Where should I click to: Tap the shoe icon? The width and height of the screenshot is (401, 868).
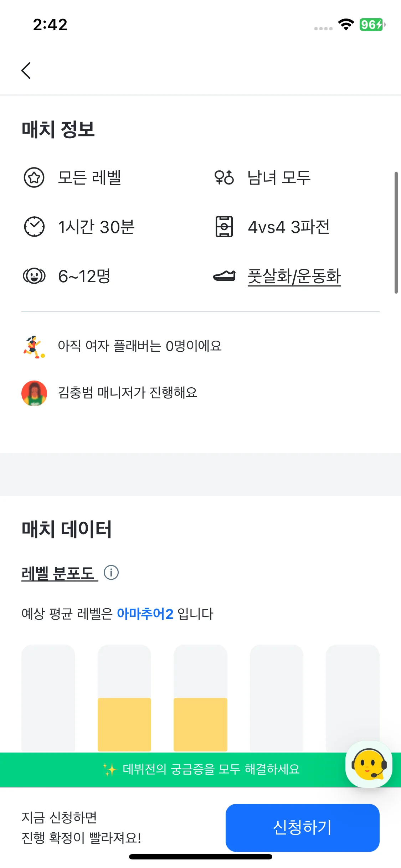coord(224,276)
